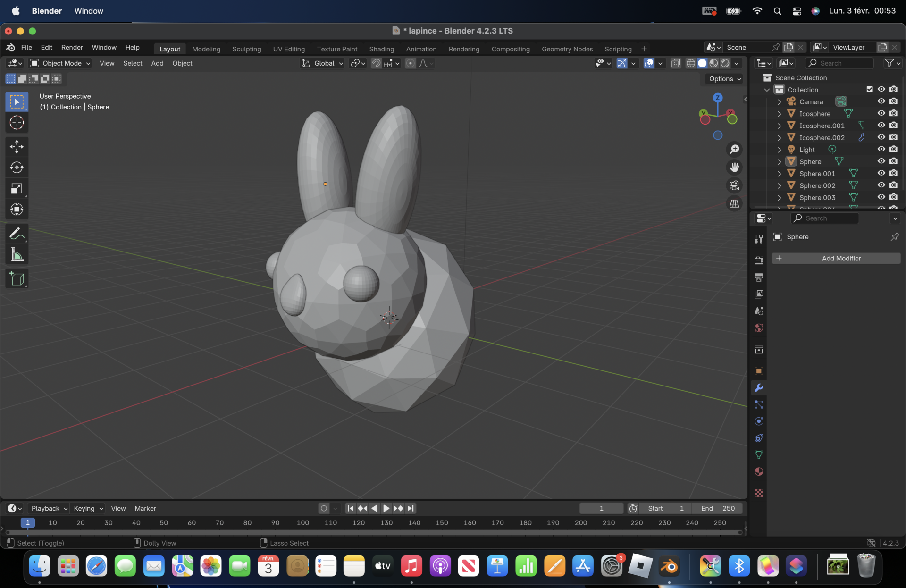Screen dimensions: 906x588
Task: Click the End frame field
Action: [x=717, y=508]
